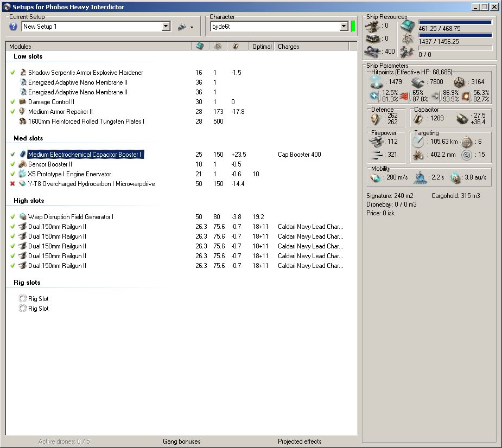Toggle X5 Prototype Engine Enervator checkmark
This screenshot has height=448, width=502.
12,174
